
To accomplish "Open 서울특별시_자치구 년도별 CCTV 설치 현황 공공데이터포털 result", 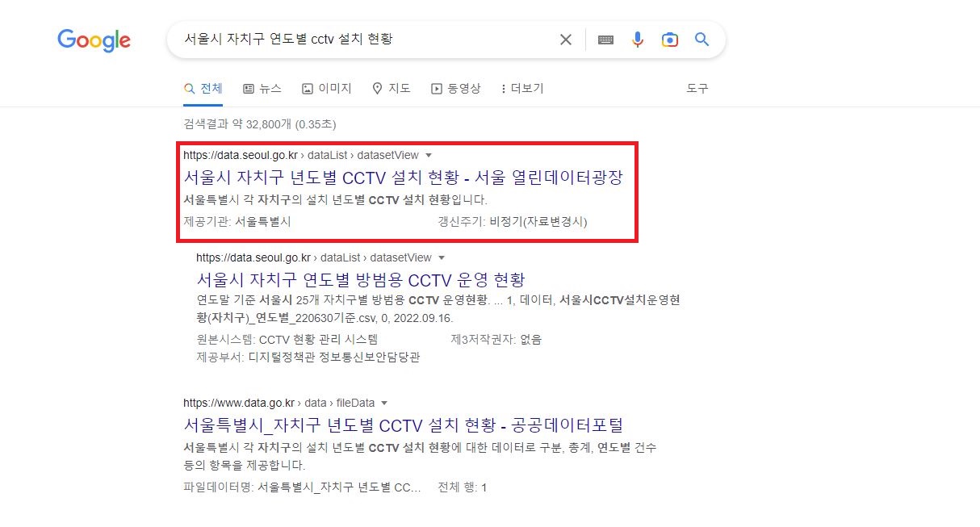I will pyautogui.click(x=403, y=425).
